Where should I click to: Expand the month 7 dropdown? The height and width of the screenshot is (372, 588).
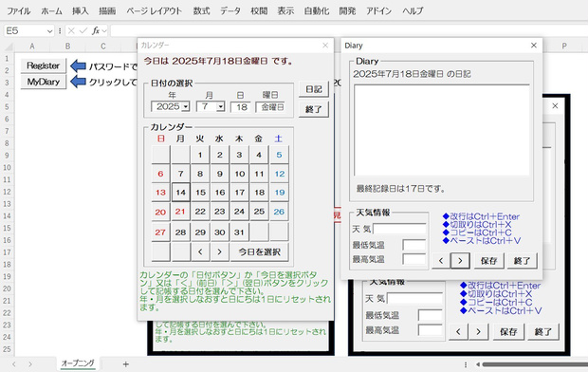pyautogui.click(x=221, y=107)
